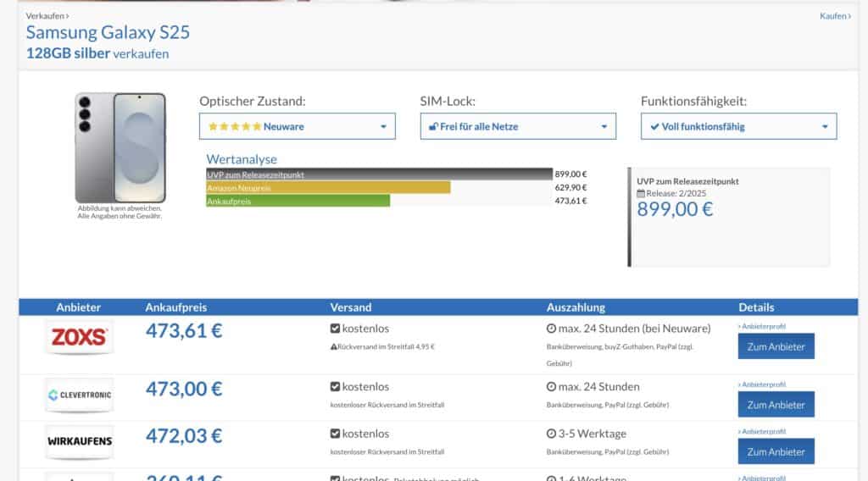Click the checkmark icon in Voll funktionsfähig field
The height and width of the screenshot is (481, 868).
tap(655, 127)
